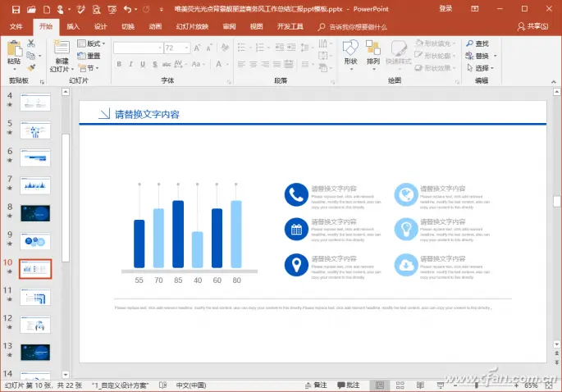The image size is (562, 392).
Task: Toggle the Comments pane in status bar
Action: pyautogui.click(x=348, y=385)
